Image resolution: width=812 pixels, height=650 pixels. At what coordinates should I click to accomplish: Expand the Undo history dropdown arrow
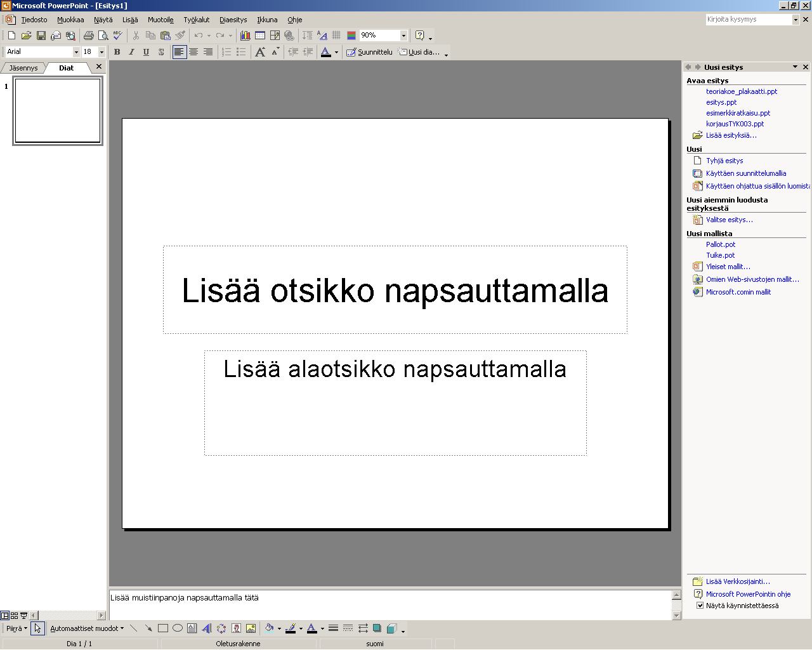click(209, 36)
